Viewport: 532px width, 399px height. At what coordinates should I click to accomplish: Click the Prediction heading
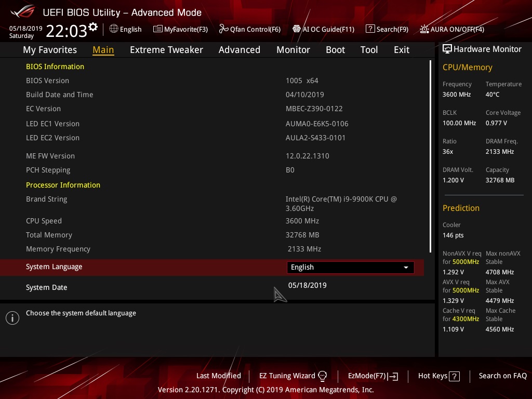click(x=461, y=208)
